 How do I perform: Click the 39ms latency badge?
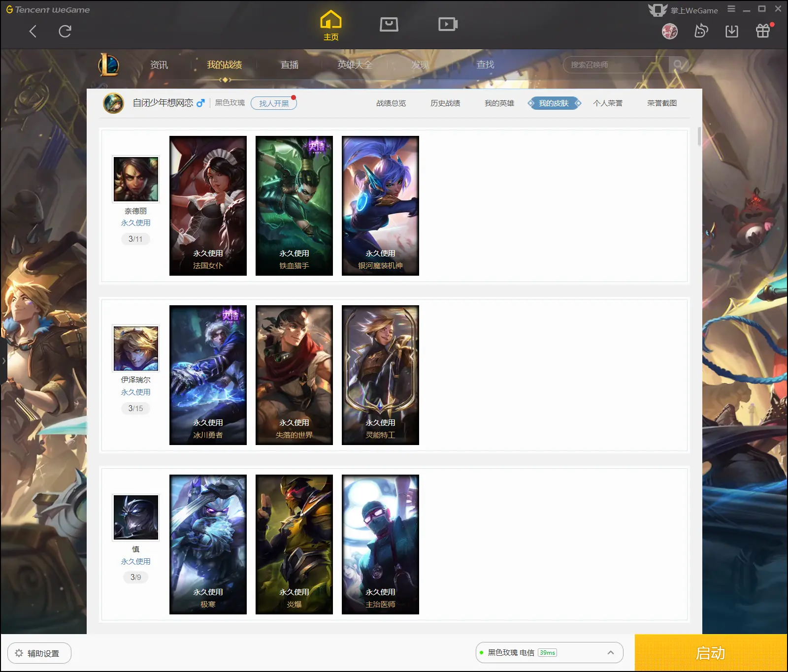tap(547, 653)
